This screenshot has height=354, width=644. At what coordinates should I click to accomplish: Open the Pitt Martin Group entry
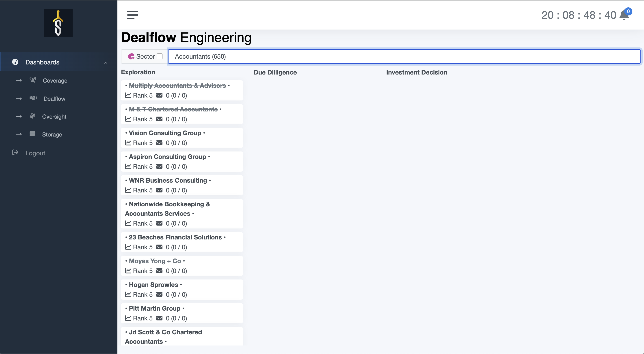pos(154,308)
